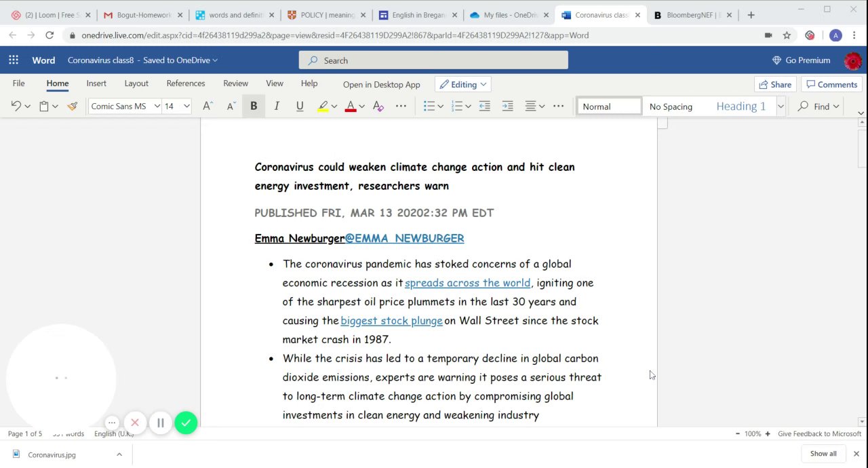
Task: Click the Paste clipboard icon
Action: (44, 106)
